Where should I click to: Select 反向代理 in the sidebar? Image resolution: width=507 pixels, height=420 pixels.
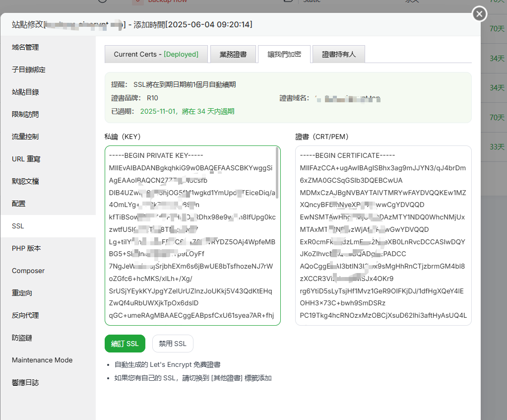(25, 316)
